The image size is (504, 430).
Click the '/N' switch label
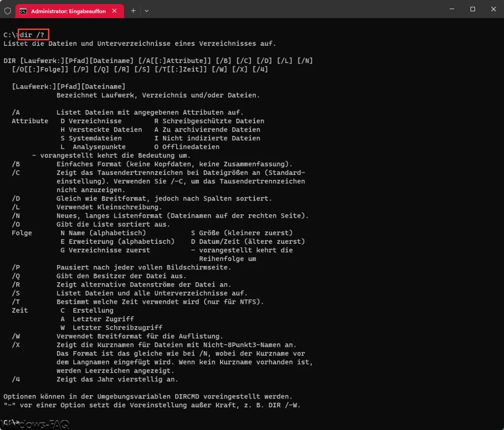[x=16, y=216]
